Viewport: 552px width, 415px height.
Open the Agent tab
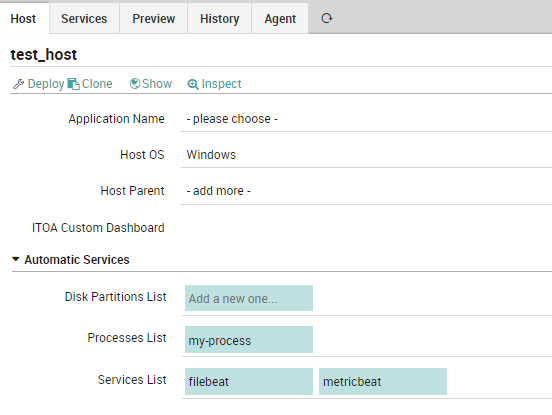click(280, 19)
